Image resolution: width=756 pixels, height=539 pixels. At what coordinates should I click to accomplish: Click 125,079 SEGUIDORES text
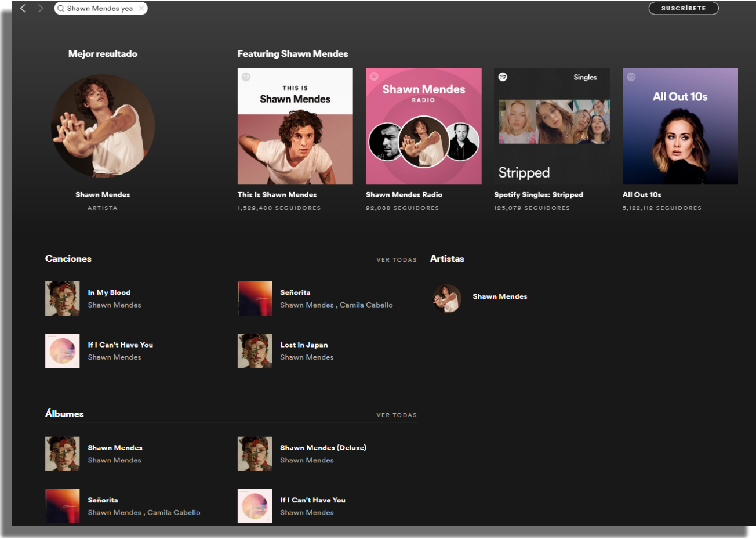click(x=532, y=208)
